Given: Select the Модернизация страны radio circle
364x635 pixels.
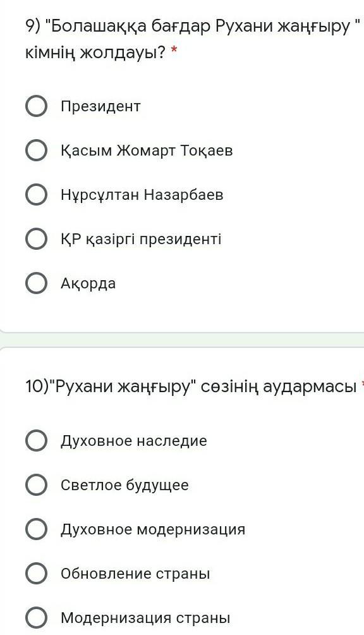Looking at the screenshot, I should click(x=37, y=617).
